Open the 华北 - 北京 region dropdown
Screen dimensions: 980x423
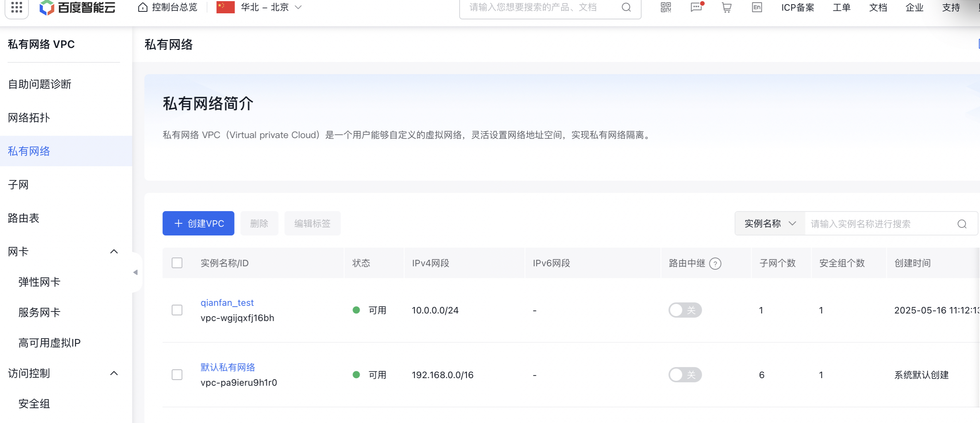pos(271,7)
